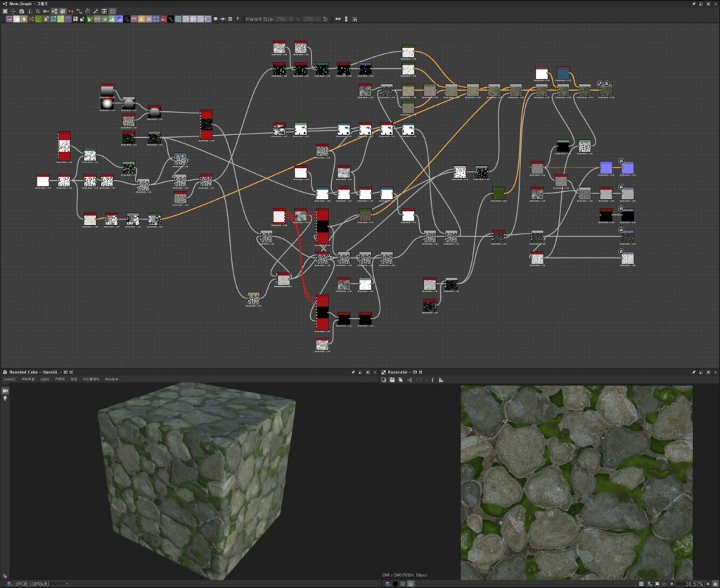Open the Scene menu in 3D view
The height and width of the screenshot is (588, 720).
point(10,379)
